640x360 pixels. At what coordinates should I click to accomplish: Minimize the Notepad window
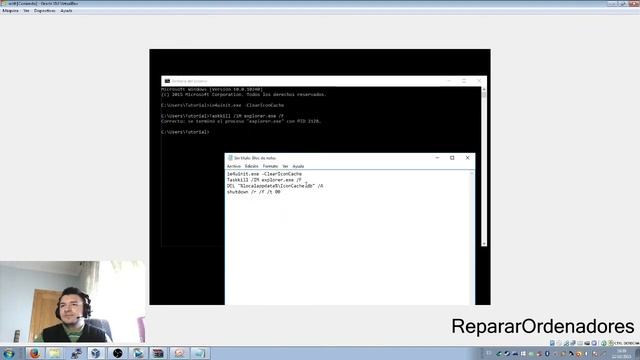(437, 158)
